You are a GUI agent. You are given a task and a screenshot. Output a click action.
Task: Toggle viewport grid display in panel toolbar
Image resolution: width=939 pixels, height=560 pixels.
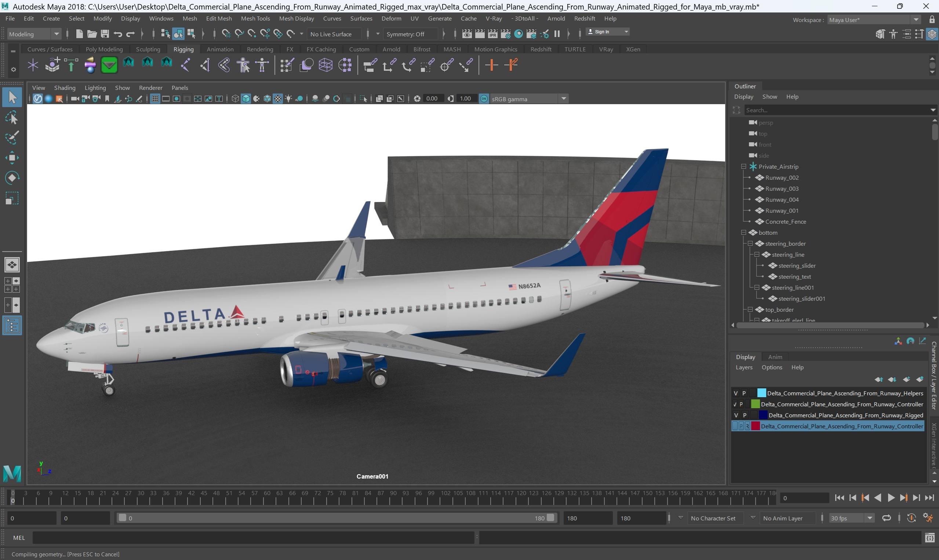[155, 99]
